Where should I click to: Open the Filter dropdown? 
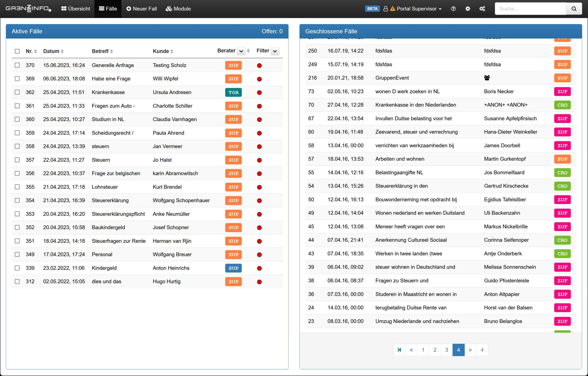pos(275,51)
